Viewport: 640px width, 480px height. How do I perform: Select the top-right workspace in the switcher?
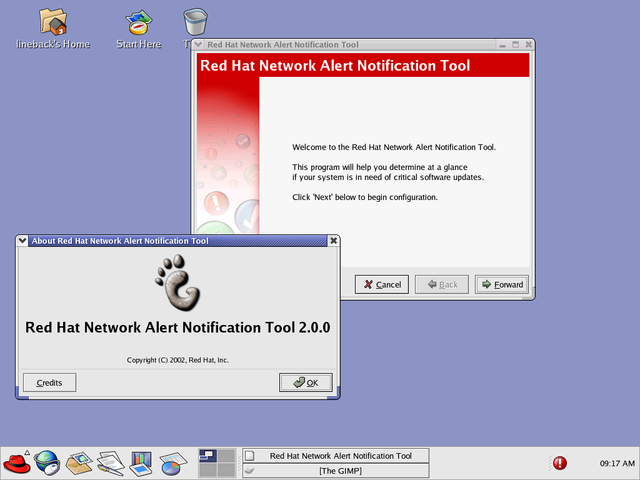227,456
